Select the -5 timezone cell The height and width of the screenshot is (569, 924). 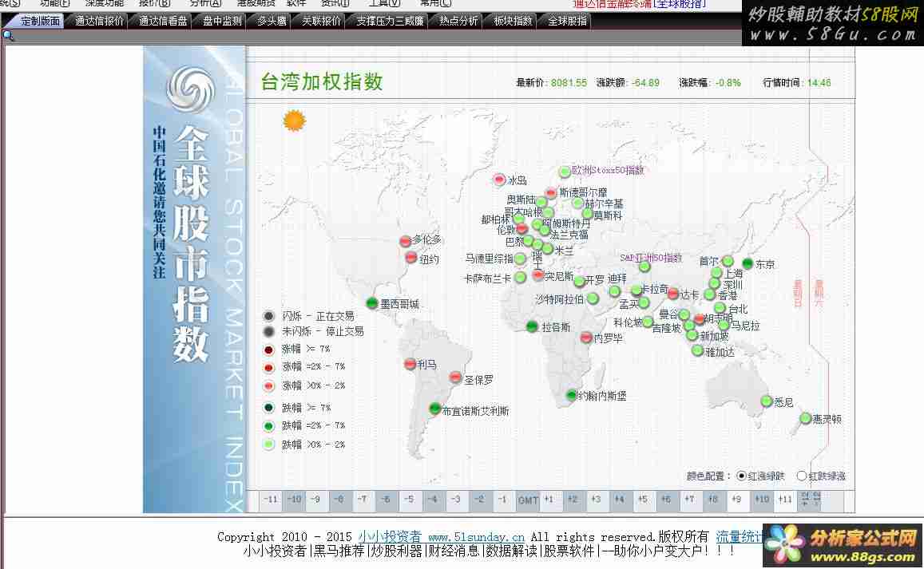click(409, 500)
